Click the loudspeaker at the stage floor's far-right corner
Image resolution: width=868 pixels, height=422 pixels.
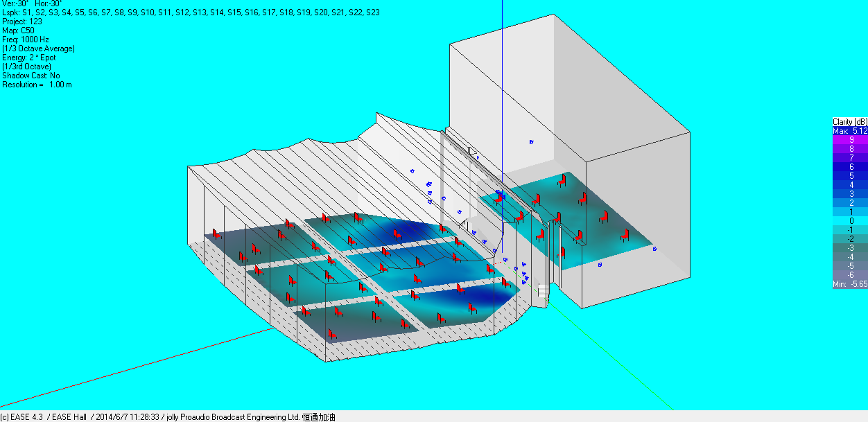[x=654, y=249]
